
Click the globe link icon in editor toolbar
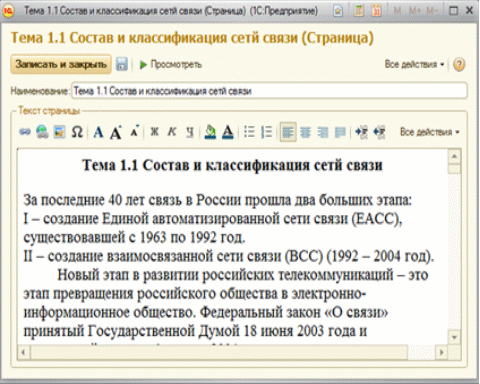[x=42, y=132]
